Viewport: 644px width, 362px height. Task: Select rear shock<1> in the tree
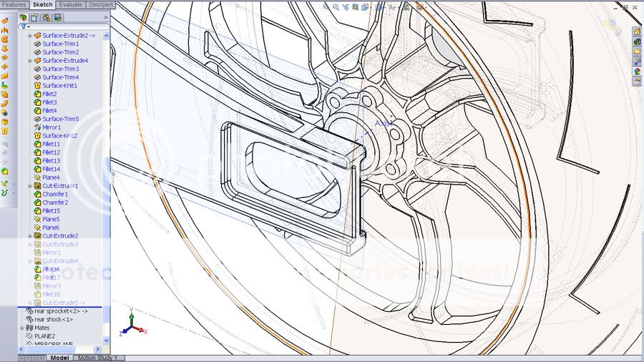pyautogui.click(x=54, y=319)
